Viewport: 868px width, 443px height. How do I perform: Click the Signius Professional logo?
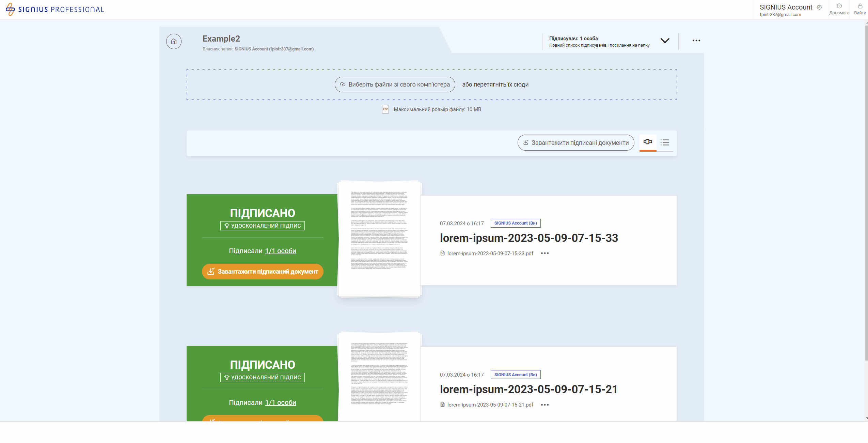coord(54,9)
